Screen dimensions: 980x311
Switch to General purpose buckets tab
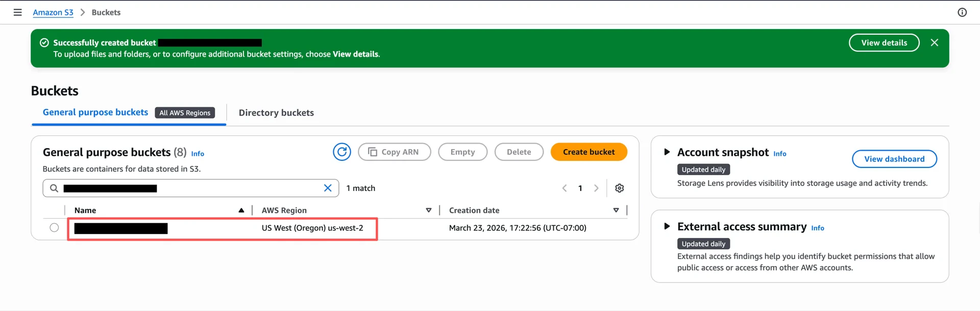(95, 112)
